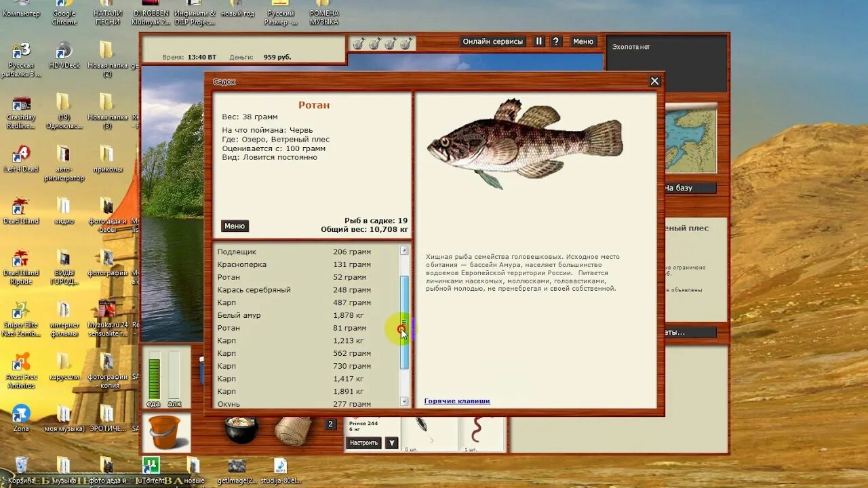Click the fourth flask icon in top bar
868x488 pixels.
[406, 43]
